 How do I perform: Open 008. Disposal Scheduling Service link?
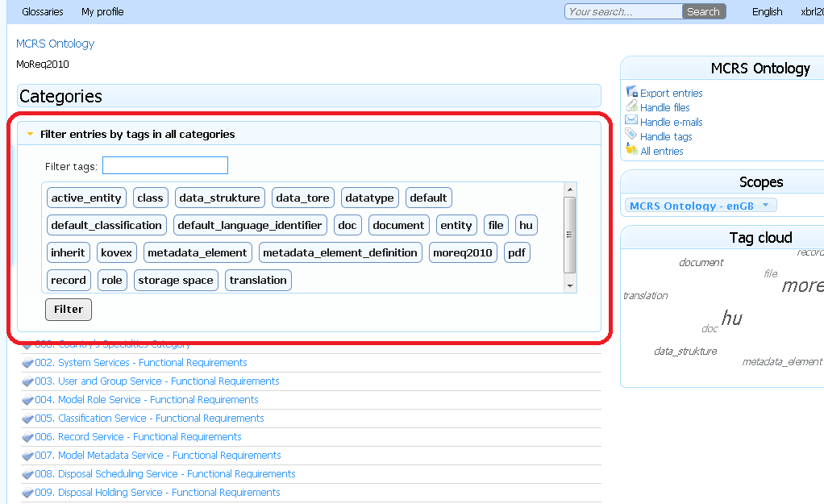point(165,474)
